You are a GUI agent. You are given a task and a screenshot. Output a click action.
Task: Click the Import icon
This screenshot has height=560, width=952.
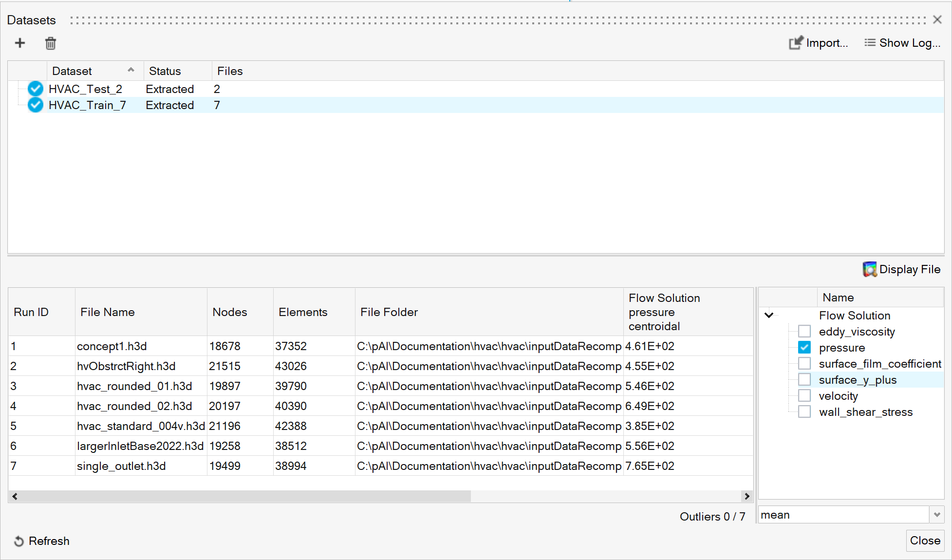795,43
